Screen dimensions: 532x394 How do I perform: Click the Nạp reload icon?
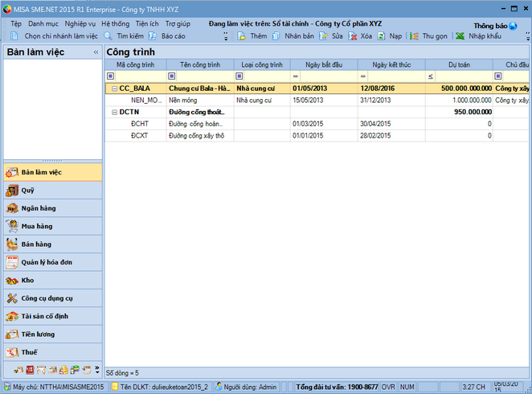pos(382,36)
